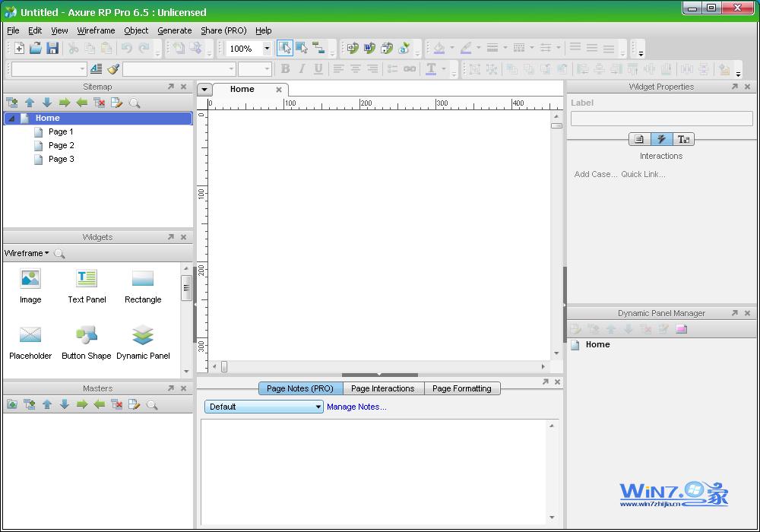Click the Format Painter brush icon
This screenshot has height=532, width=760.
tap(113, 69)
